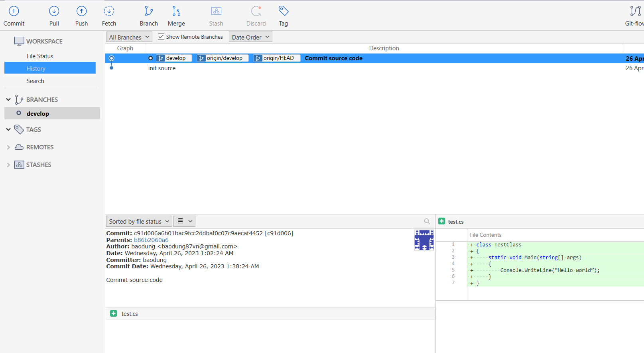Open the Git-flow tool
The width and height of the screenshot is (644, 353).
click(x=635, y=12)
